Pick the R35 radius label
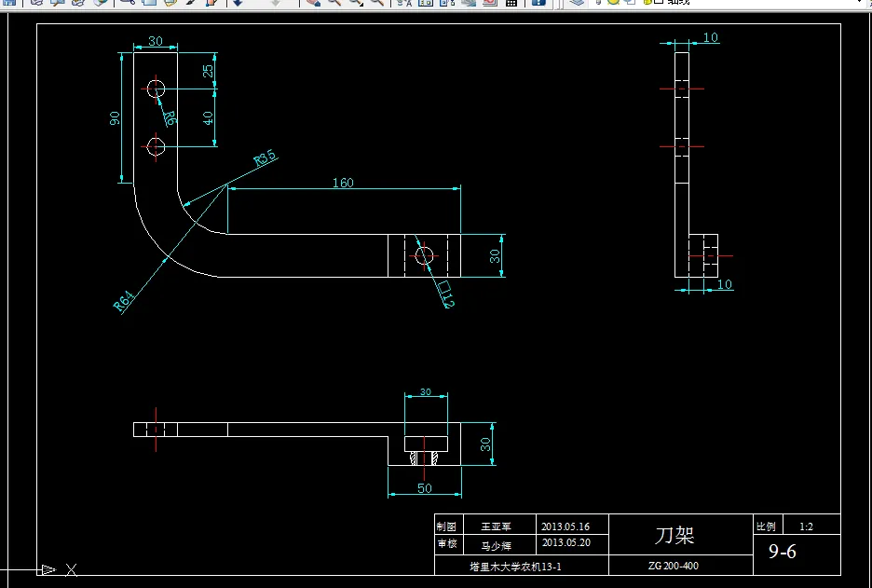 [265, 158]
